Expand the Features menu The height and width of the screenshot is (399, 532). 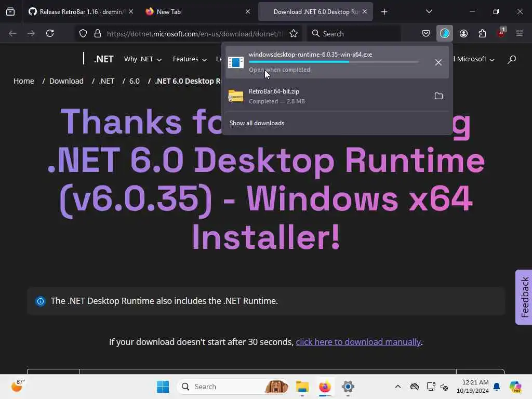point(190,59)
